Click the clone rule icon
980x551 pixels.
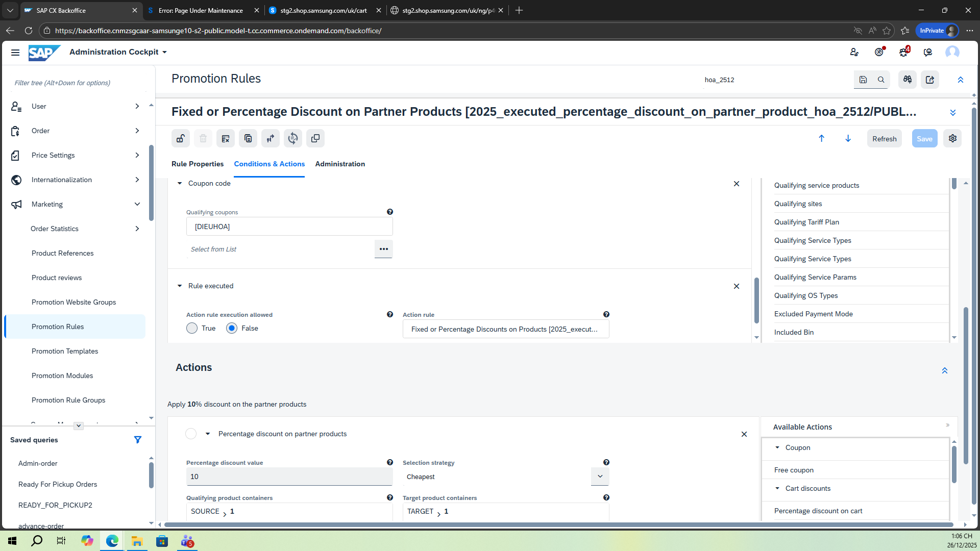pos(315,138)
